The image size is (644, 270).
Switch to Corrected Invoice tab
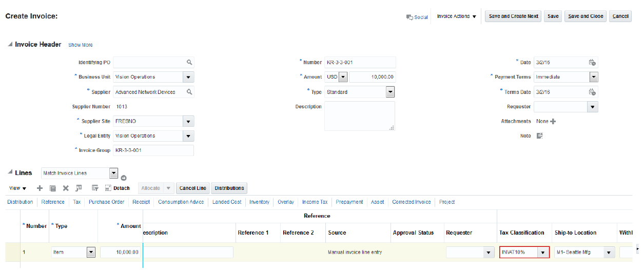[x=411, y=202]
